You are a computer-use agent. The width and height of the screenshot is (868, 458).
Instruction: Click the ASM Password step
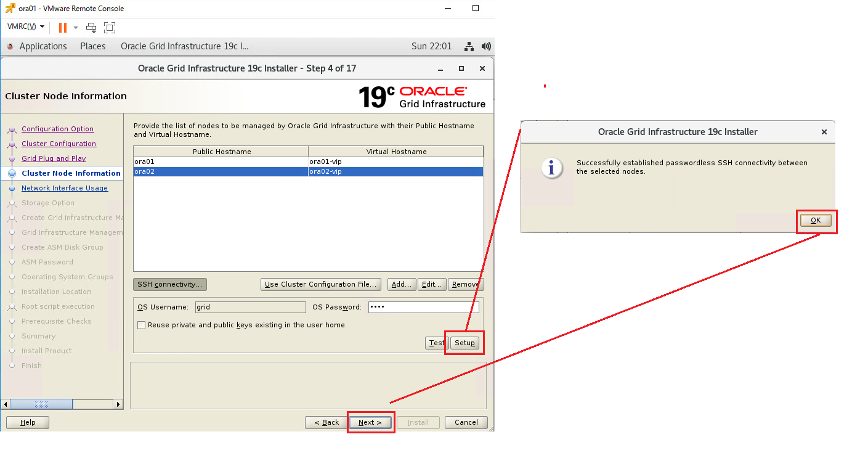coord(47,262)
